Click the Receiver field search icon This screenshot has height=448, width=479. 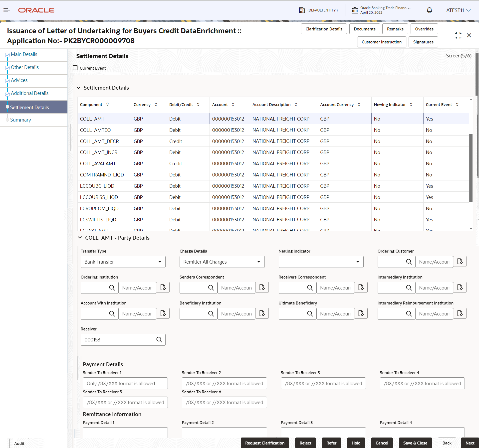(x=159, y=339)
